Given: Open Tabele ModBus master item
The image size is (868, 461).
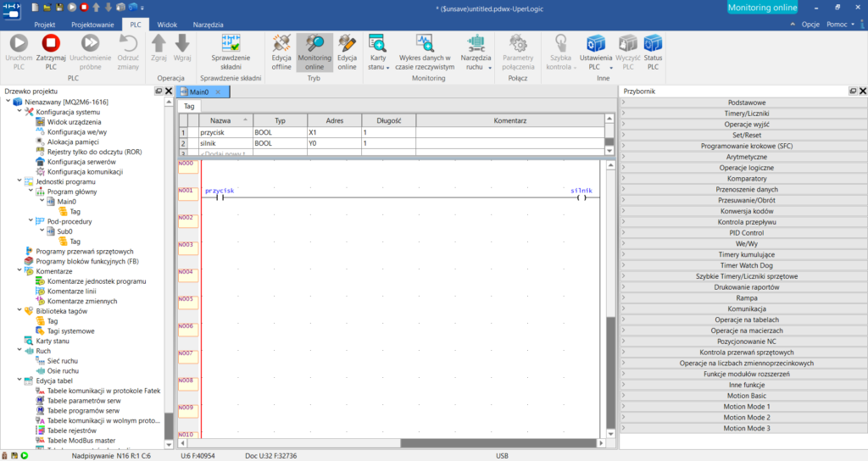Looking at the screenshot, I should click(81, 441).
